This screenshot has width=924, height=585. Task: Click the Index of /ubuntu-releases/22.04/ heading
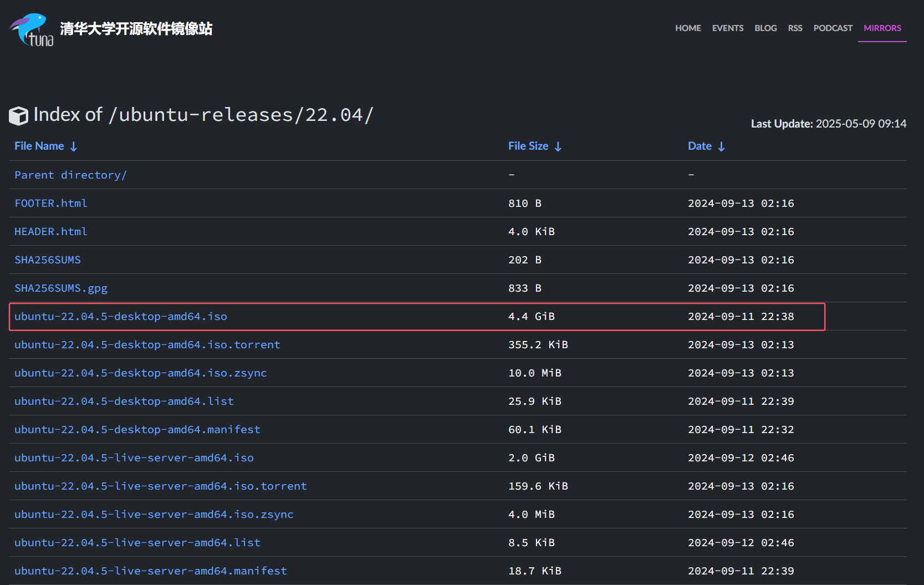click(203, 115)
